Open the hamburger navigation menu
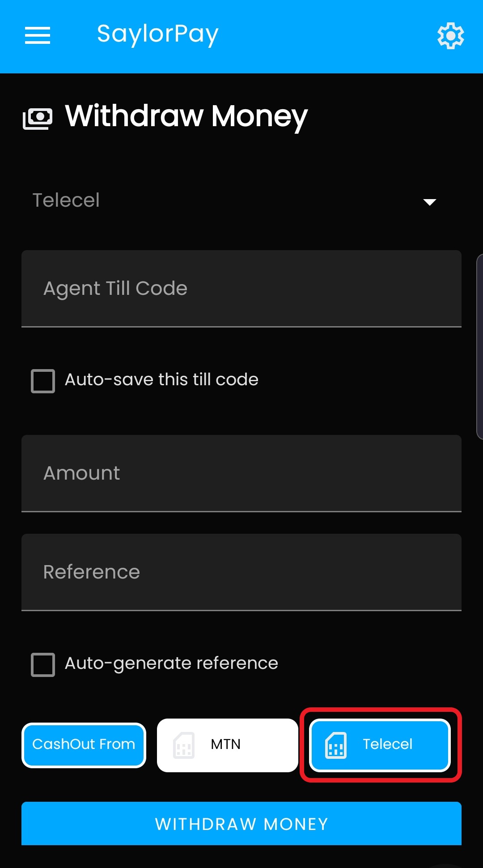Image resolution: width=483 pixels, height=868 pixels. (38, 35)
